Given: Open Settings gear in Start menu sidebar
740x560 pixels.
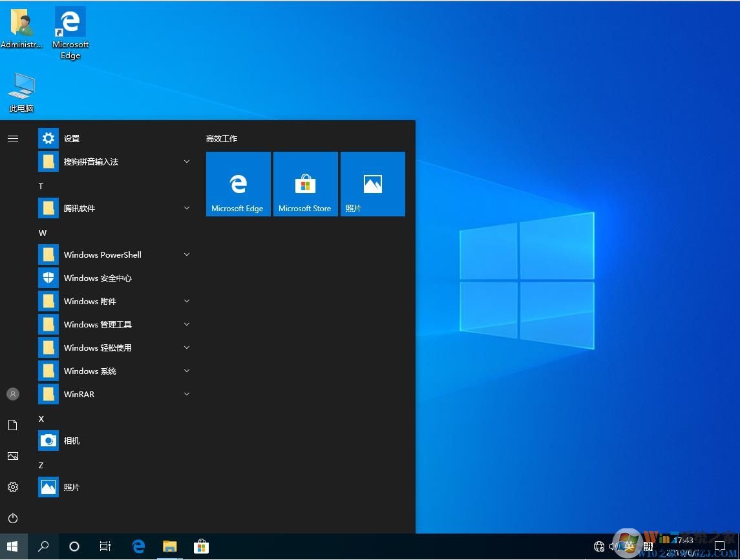Looking at the screenshot, I should (13, 487).
